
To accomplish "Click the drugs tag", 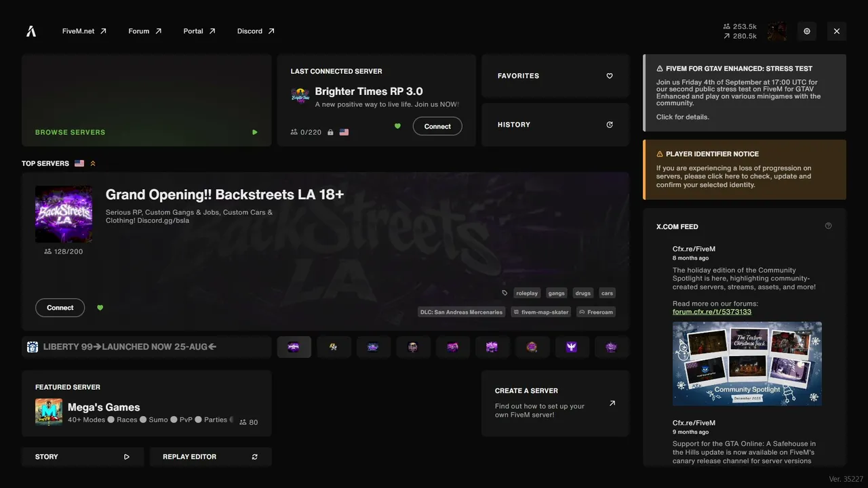I will 583,293.
